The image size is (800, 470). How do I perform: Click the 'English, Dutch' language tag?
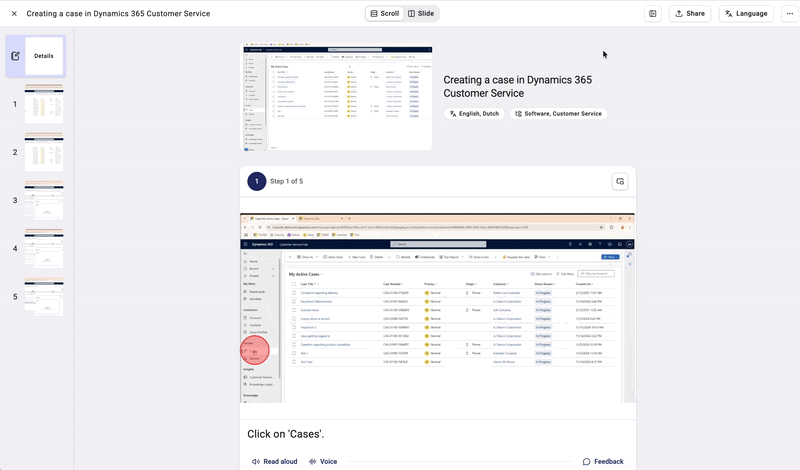pos(474,114)
